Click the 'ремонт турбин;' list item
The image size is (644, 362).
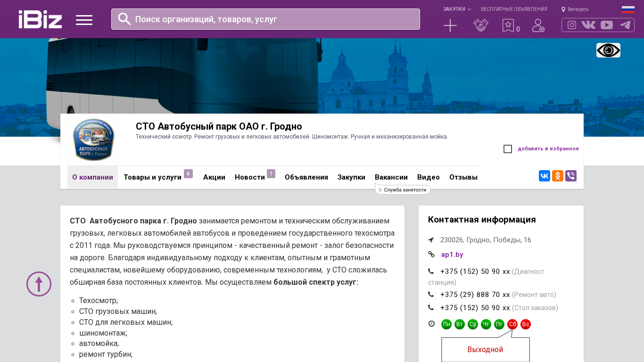click(x=106, y=354)
